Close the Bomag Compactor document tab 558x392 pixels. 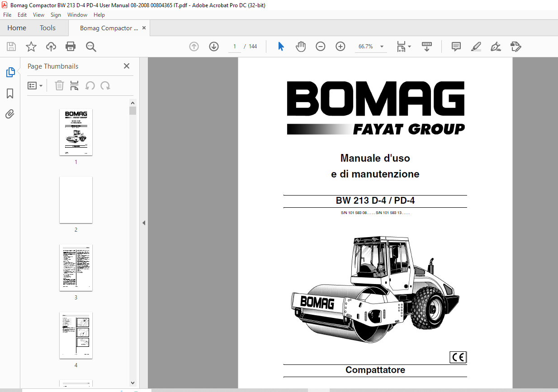point(144,28)
